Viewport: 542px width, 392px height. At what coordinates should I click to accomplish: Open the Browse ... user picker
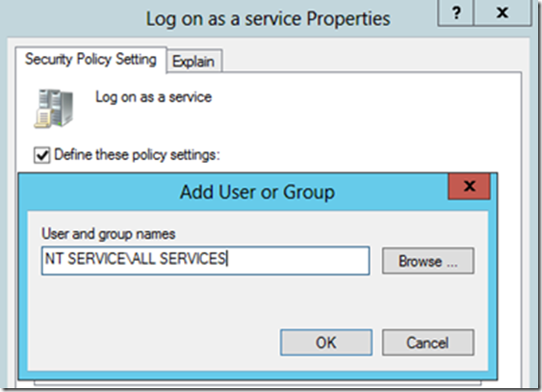pos(428,261)
